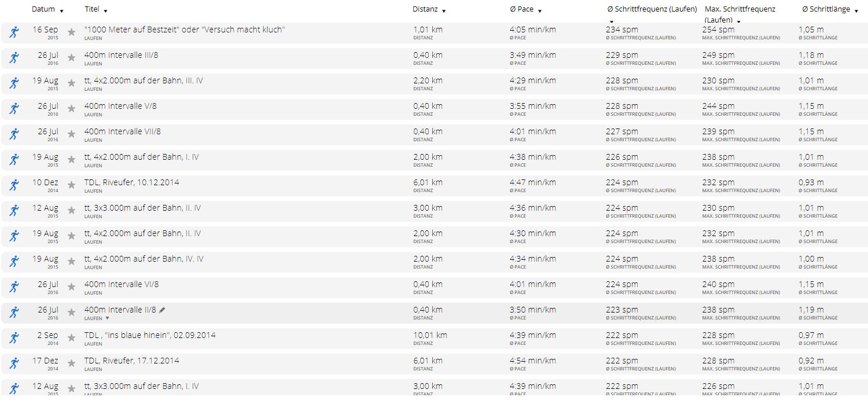Click running icon for TDL "ins blaue hinein"

[14, 338]
